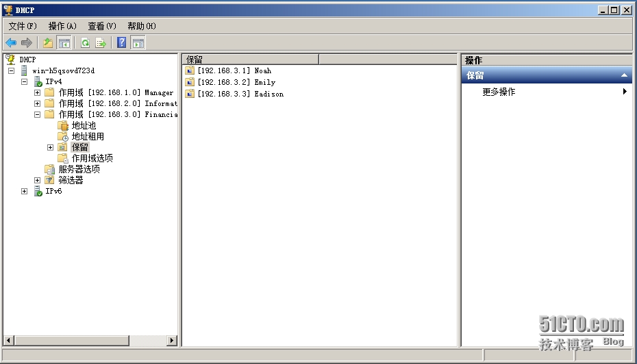Click the 筛选器 filters icon
Viewport: 637px width, 364px height.
pos(49,180)
